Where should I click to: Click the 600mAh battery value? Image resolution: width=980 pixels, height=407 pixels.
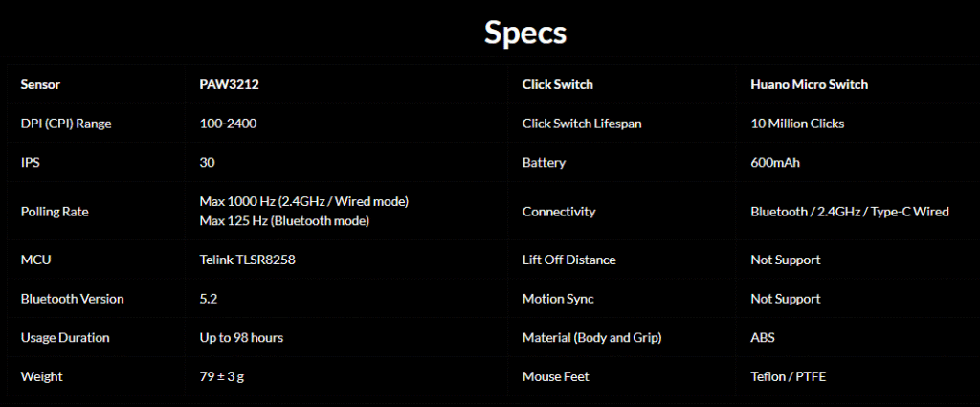pos(775,163)
